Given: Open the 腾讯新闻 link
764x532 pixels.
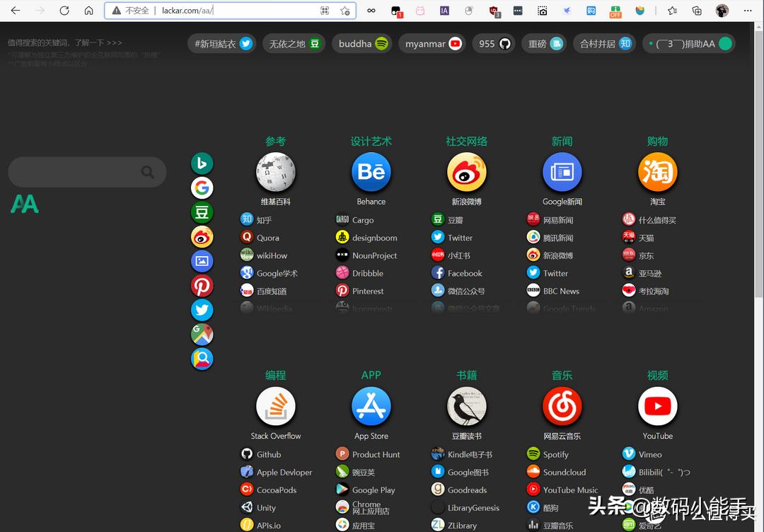Looking at the screenshot, I should [x=550, y=238].
